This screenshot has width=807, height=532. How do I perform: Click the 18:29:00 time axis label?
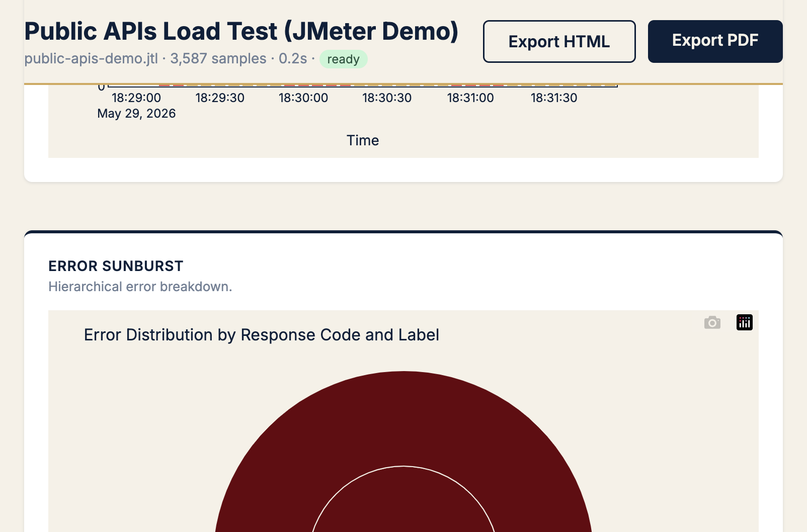(136, 98)
